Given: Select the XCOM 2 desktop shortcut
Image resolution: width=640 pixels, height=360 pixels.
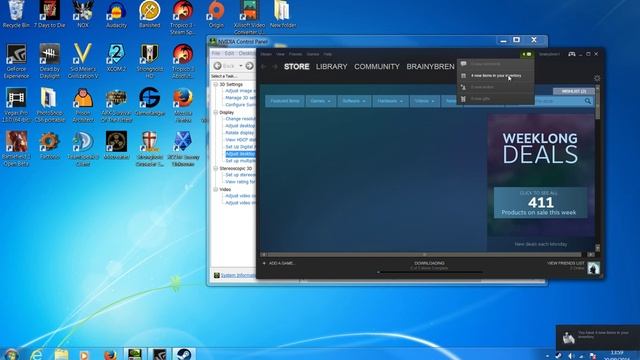Looking at the screenshot, I should pyautogui.click(x=116, y=57).
